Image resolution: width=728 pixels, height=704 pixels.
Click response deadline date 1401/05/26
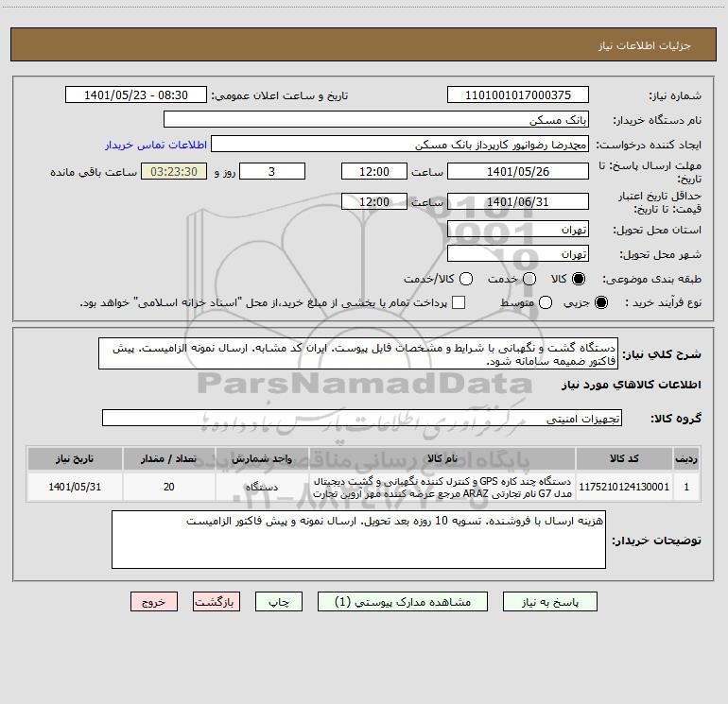point(518,171)
